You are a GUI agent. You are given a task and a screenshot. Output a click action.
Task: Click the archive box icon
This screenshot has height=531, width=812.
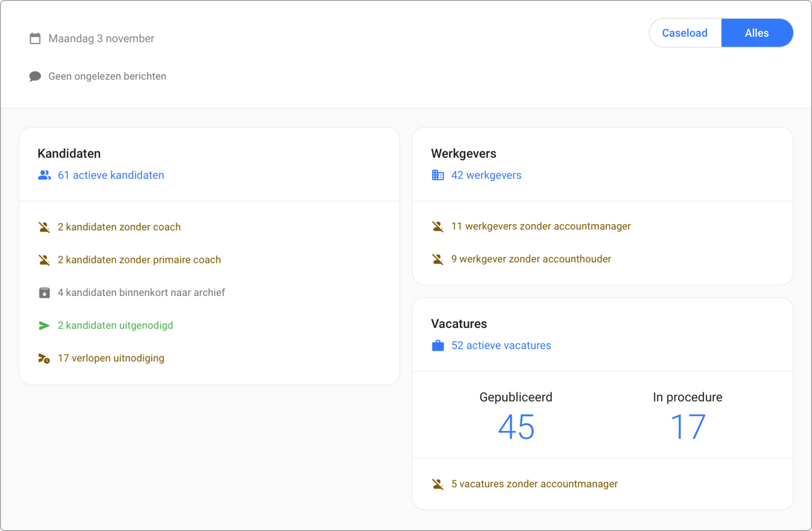coord(44,293)
